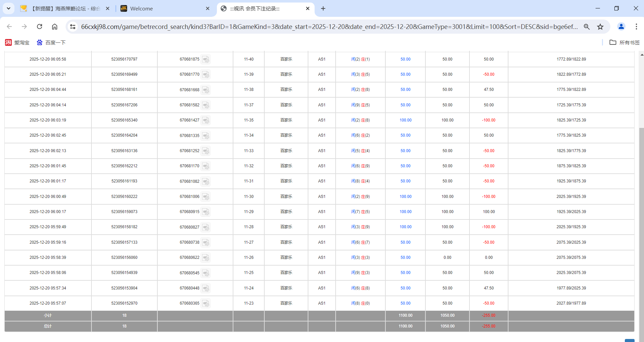The height and width of the screenshot is (342, 644).
Task: Open the 所有书签 bookmarks folder icon
Action: (x=613, y=42)
